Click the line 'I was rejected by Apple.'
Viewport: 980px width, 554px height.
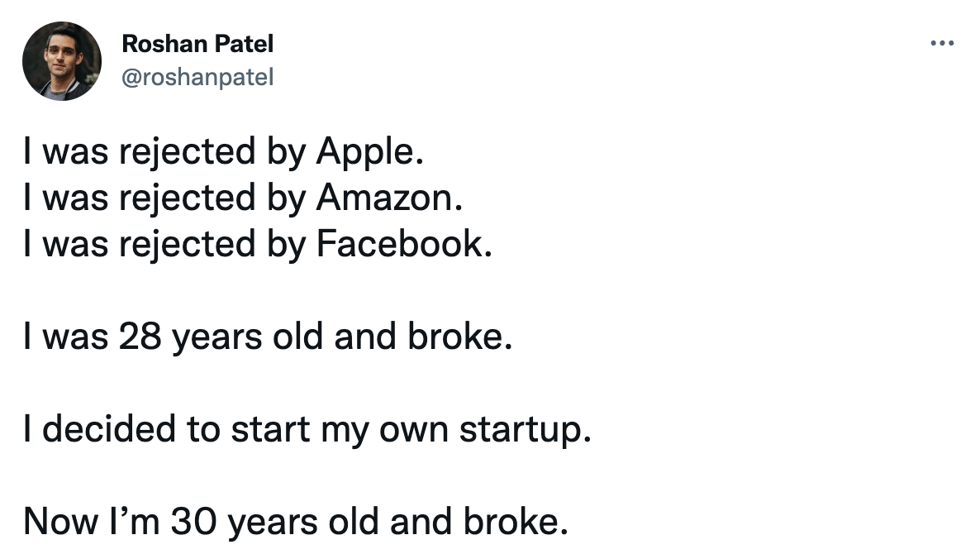pos(224,152)
